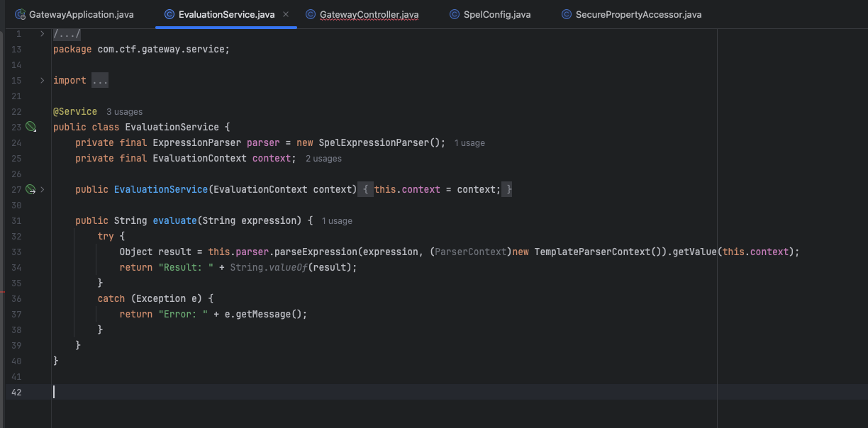
Task: Click SecurePropertyAccessor.java class file icon
Action: coord(566,14)
